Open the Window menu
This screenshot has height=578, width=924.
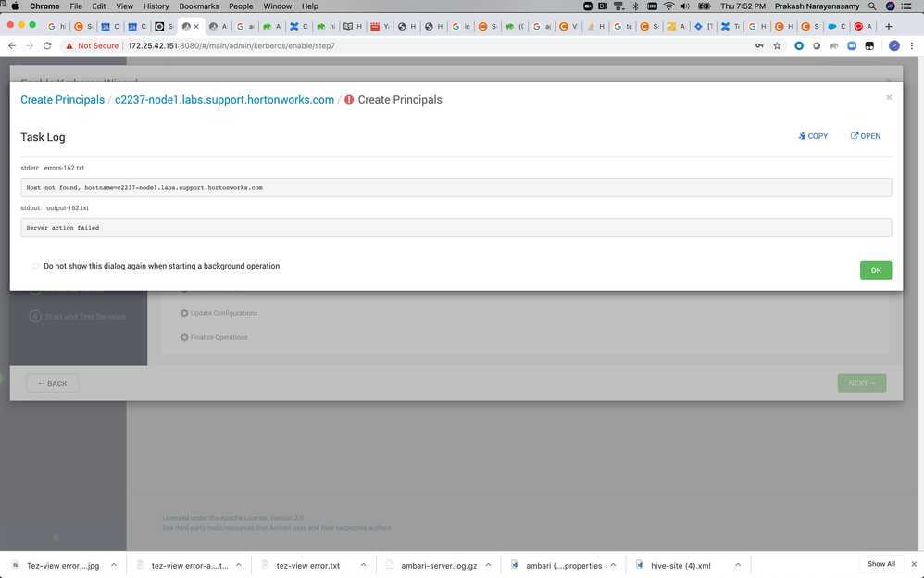click(278, 6)
